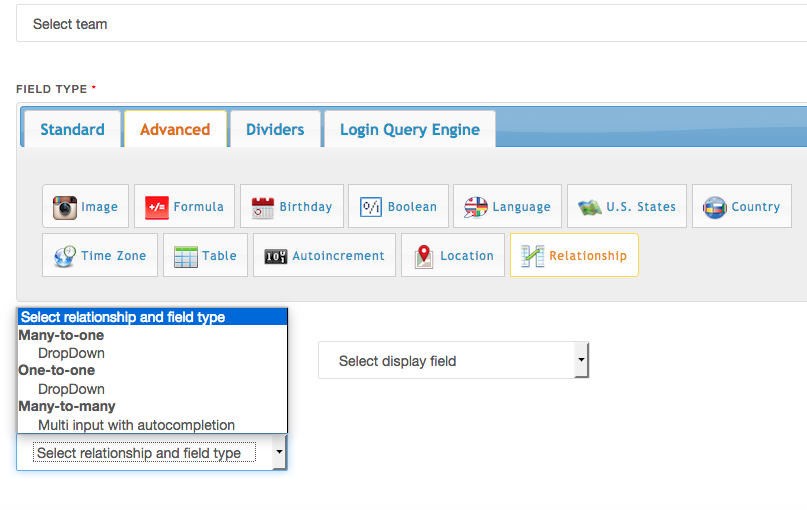Open the Advanced tab

click(x=175, y=129)
